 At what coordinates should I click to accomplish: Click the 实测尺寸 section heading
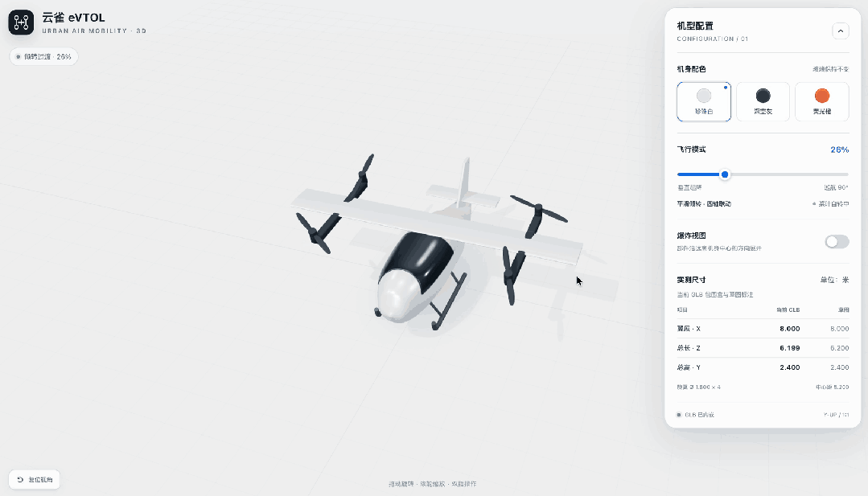coord(691,280)
